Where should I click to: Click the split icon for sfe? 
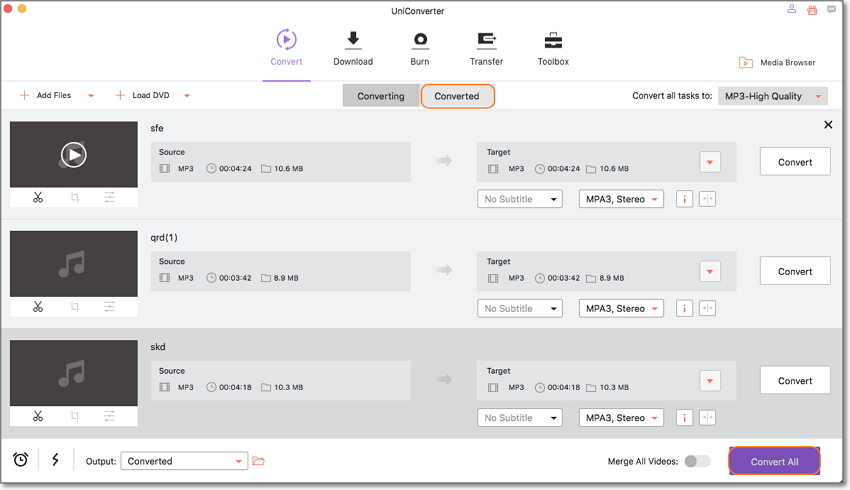point(707,199)
